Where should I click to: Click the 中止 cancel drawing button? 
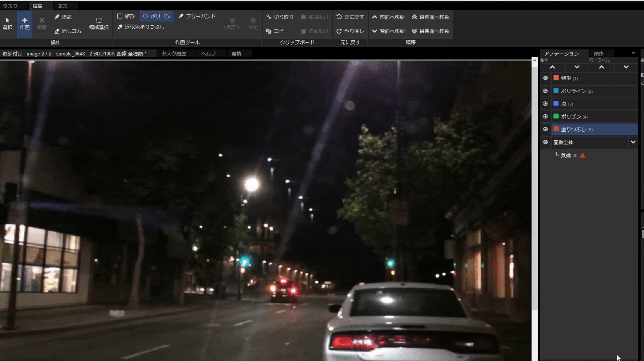click(253, 23)
